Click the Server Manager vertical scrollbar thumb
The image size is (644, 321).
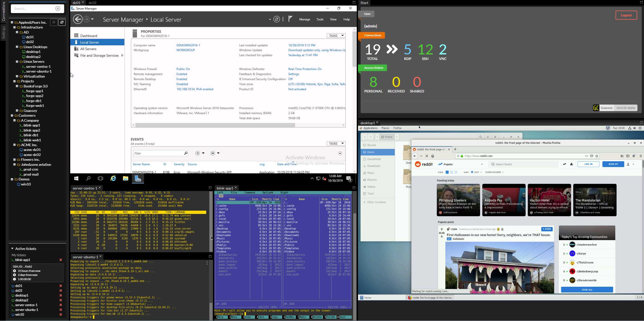pyautogui.click(x=354, y=49)
